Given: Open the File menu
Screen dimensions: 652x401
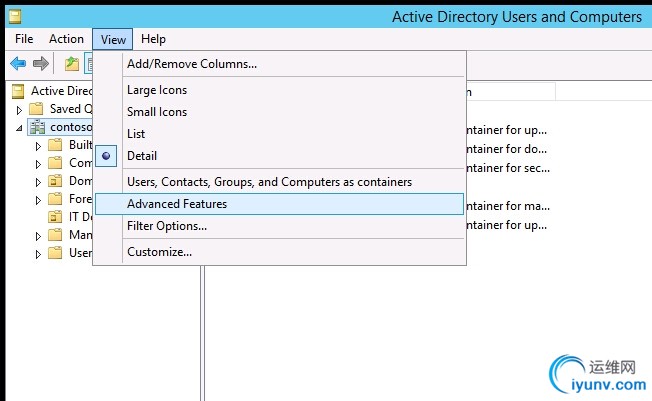Looking at the screenshot, I should pyautogui.click(x=24, y=39).
